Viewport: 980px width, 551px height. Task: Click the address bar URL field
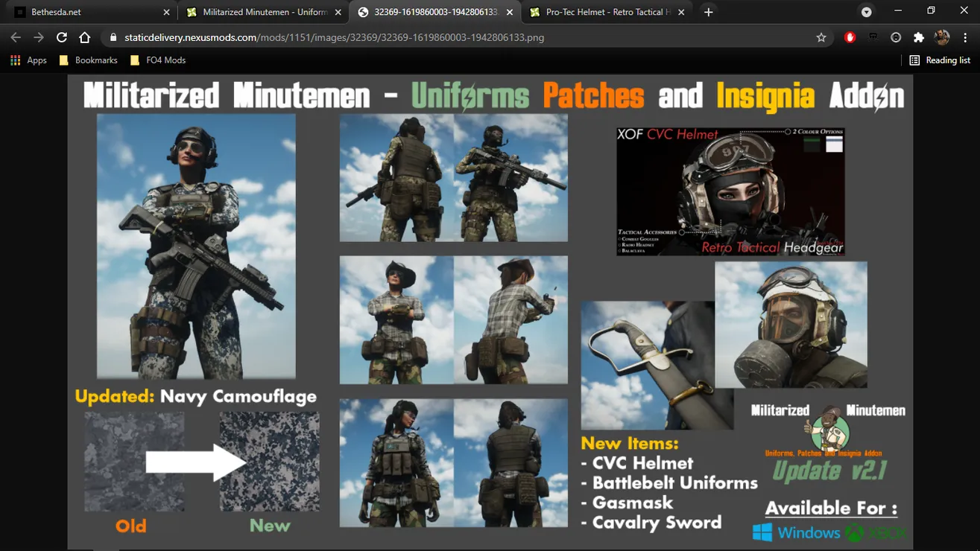(x=462, y=37)
